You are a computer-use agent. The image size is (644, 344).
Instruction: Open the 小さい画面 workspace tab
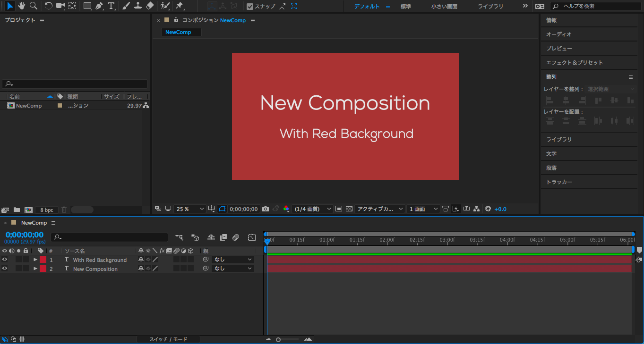coord(444,7)
